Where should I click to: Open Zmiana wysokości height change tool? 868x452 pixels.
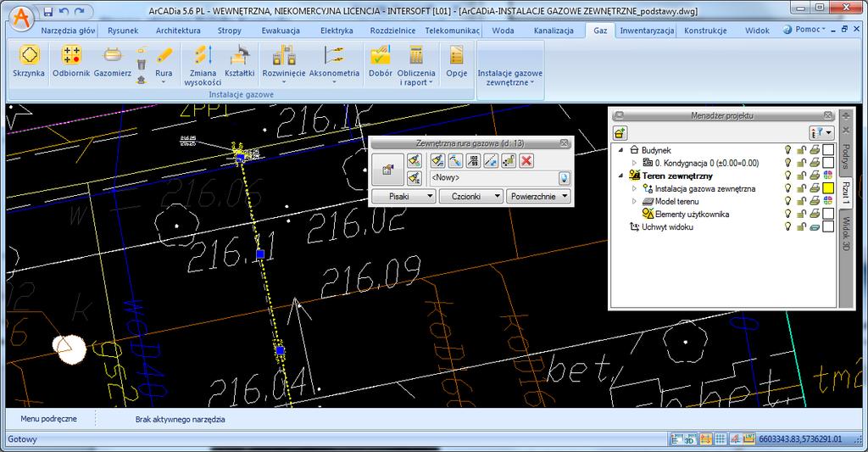coord(203,65)
